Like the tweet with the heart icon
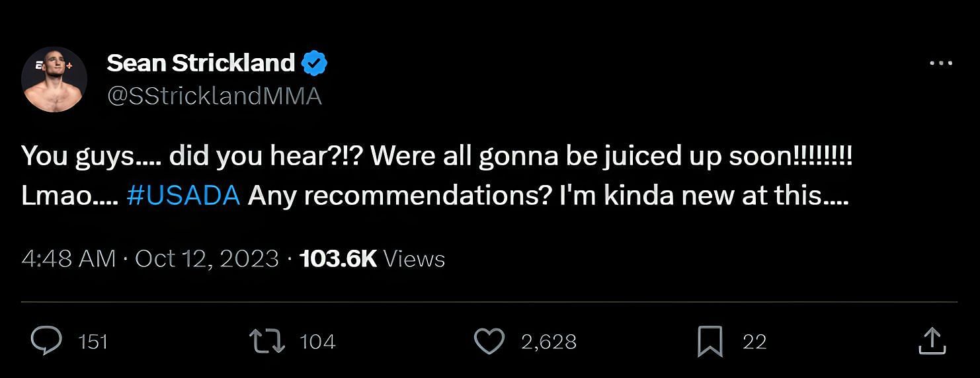980x378 pixels. point(490,341)
